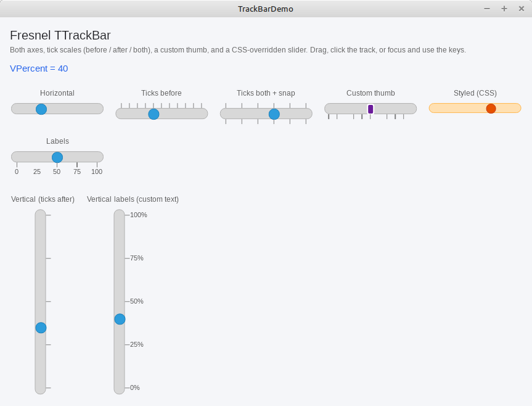Click the Ticks before slider thumb
This screenshot has height=406, width=532.
(153, 114)
